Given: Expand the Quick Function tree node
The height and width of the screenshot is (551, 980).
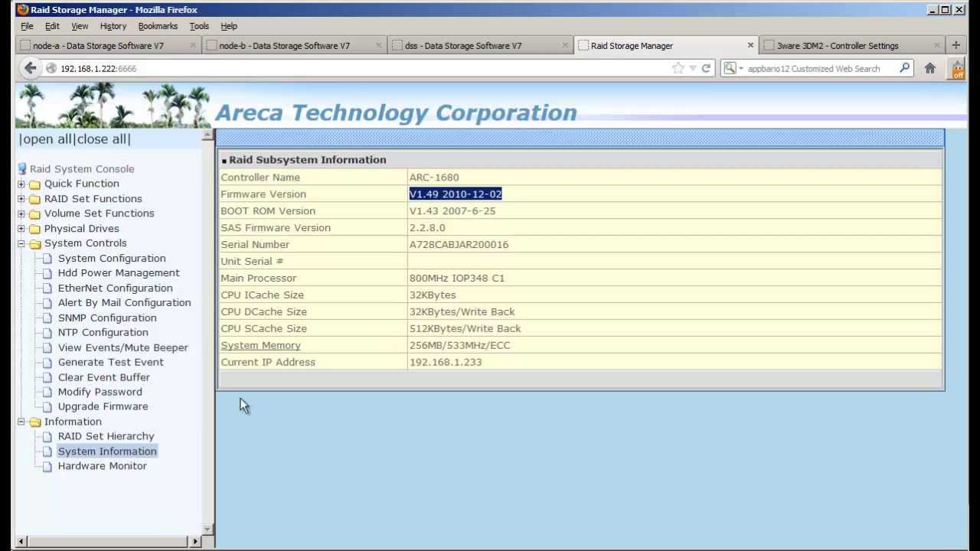Looking at the screenshot, I should pos(21,184).
